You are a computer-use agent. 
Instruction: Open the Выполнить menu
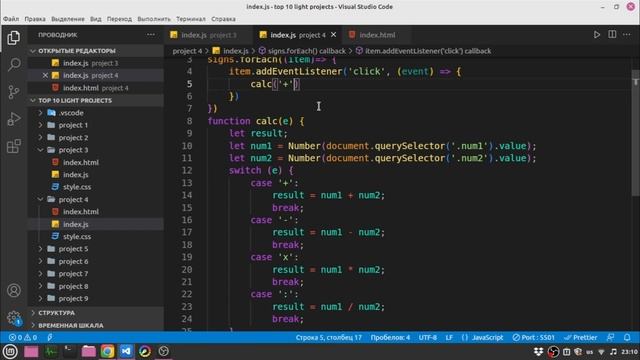tap(154, 19)
